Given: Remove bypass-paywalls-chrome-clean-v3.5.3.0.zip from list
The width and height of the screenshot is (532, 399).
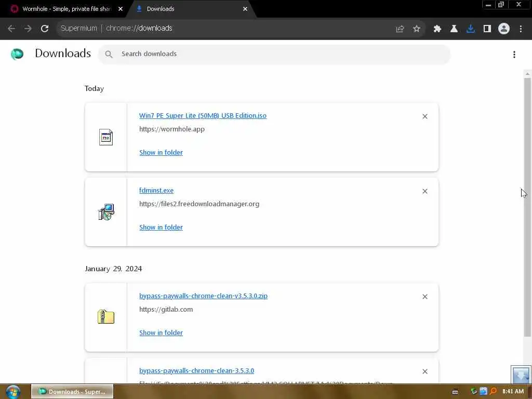Looking at the screenshot, I should [425, 297].
